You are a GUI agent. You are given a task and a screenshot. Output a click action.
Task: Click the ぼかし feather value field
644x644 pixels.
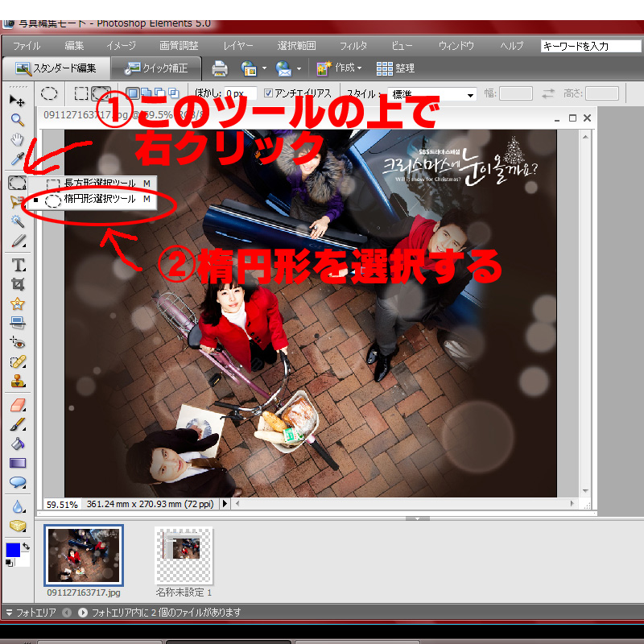(x=240, y=93)
